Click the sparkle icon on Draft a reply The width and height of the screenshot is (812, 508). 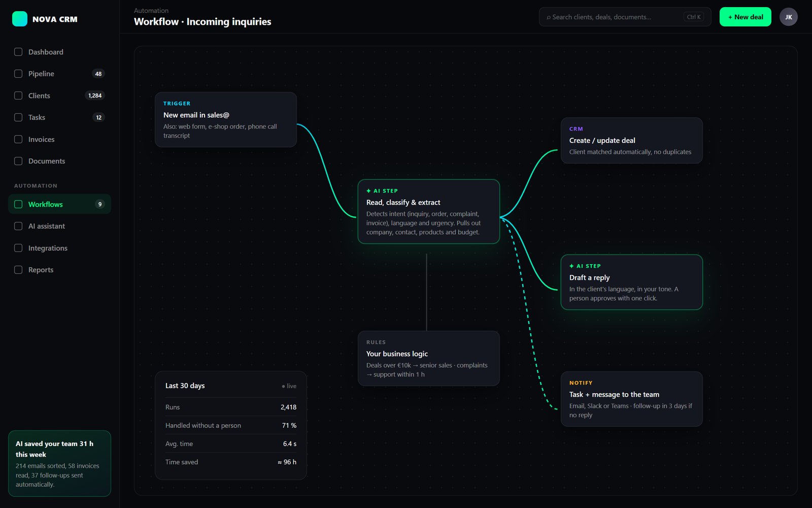click(x=571, y=266)
